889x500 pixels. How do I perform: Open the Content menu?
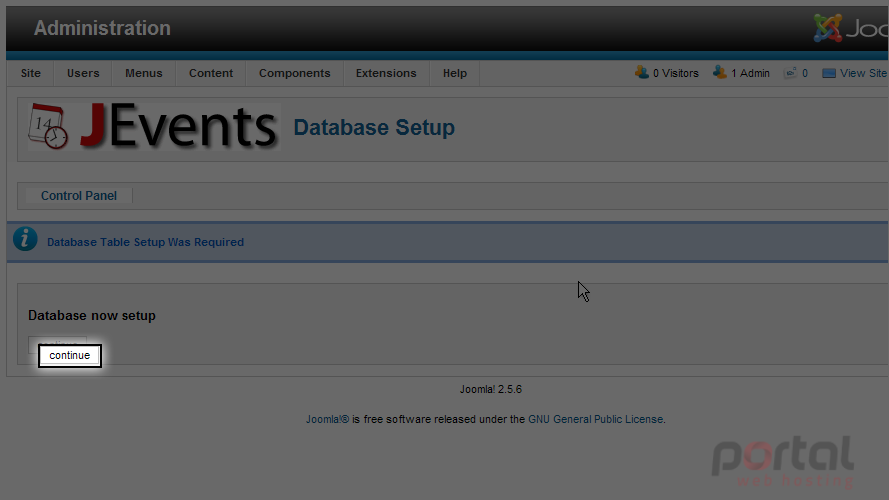point(211,73)
